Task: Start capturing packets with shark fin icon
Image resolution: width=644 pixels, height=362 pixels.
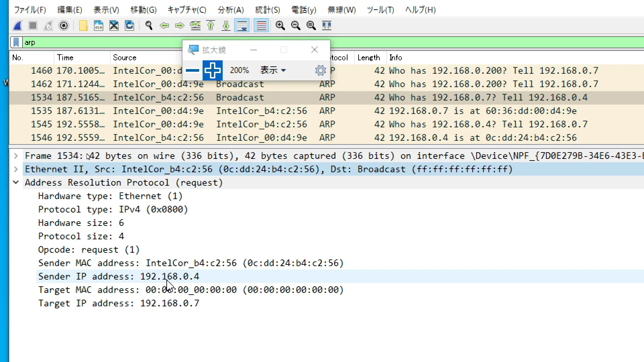Action: [x=17, y=25]
